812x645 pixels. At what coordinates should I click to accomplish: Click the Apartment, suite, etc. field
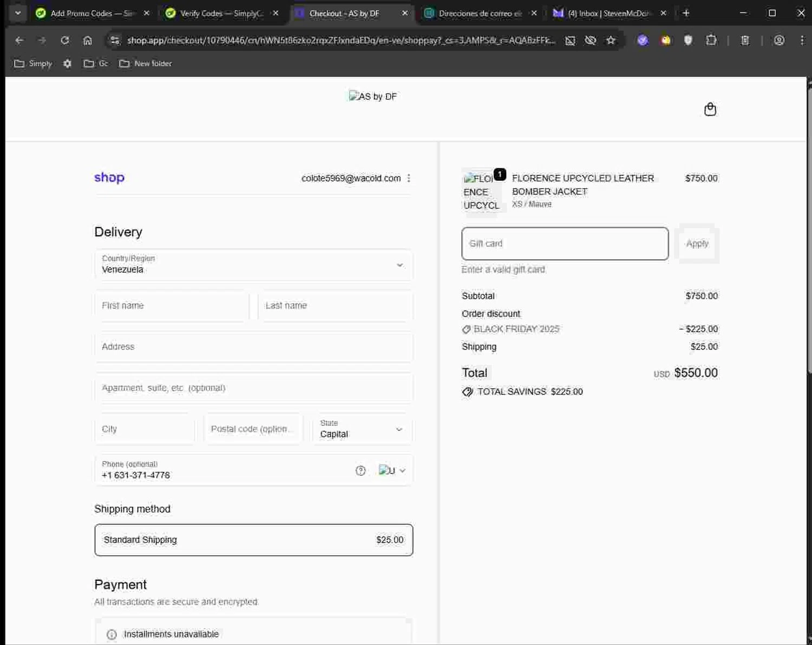[x=253, y=388]
